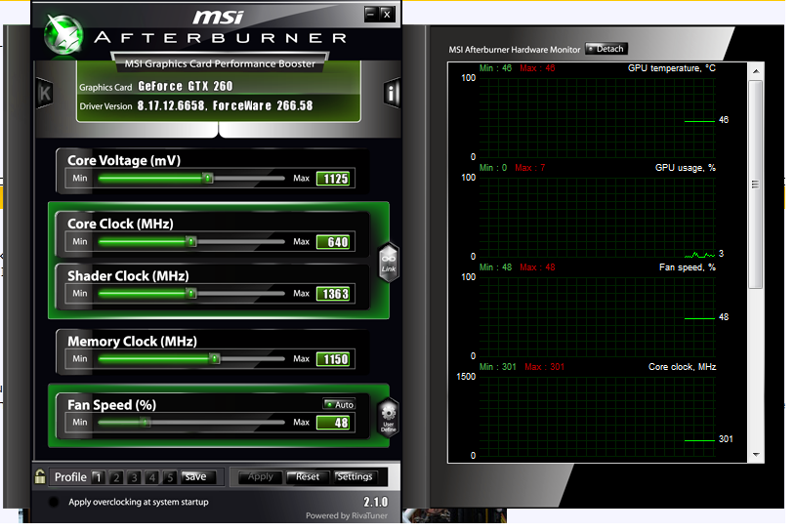Image resolution: width=795 pixels, height=532 pixels.
Task: Click the Fan speed graph
Action: (x=597, y=316)
